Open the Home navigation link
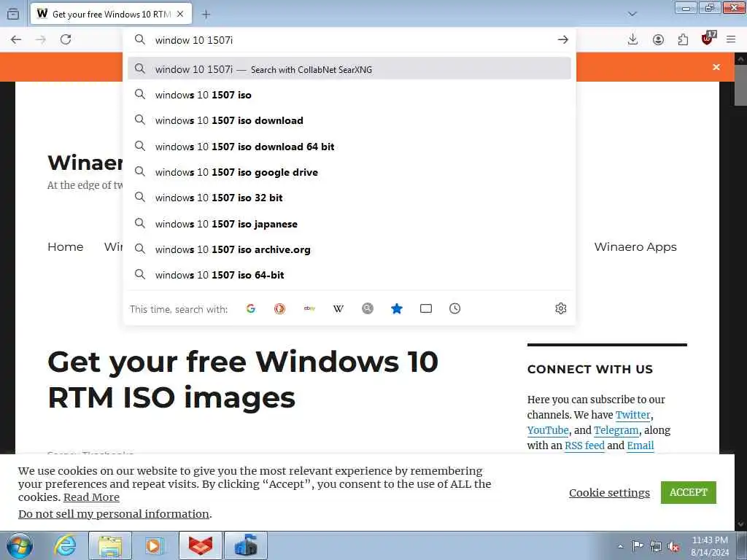The height and width of the screenshot is (560, 747). (x=65, y=246)
